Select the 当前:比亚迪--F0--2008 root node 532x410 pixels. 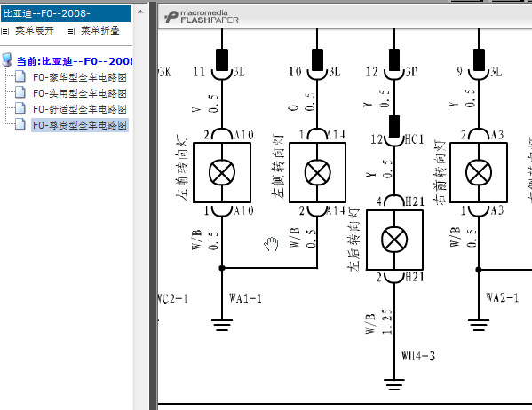tap(75, 61)
